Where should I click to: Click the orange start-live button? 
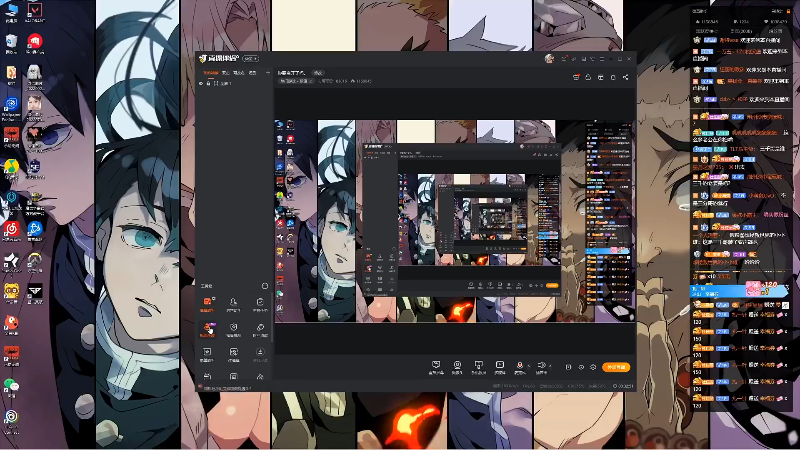pos(616,367)
